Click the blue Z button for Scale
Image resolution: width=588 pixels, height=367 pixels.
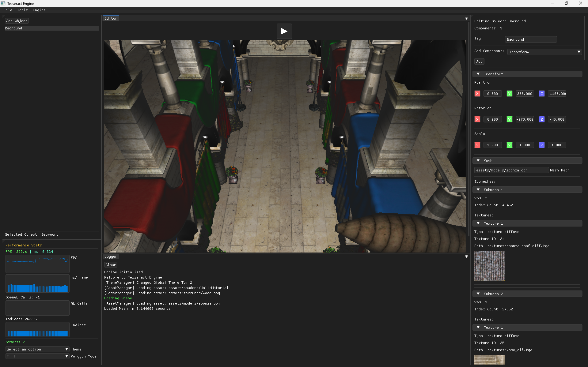[542, 145]
